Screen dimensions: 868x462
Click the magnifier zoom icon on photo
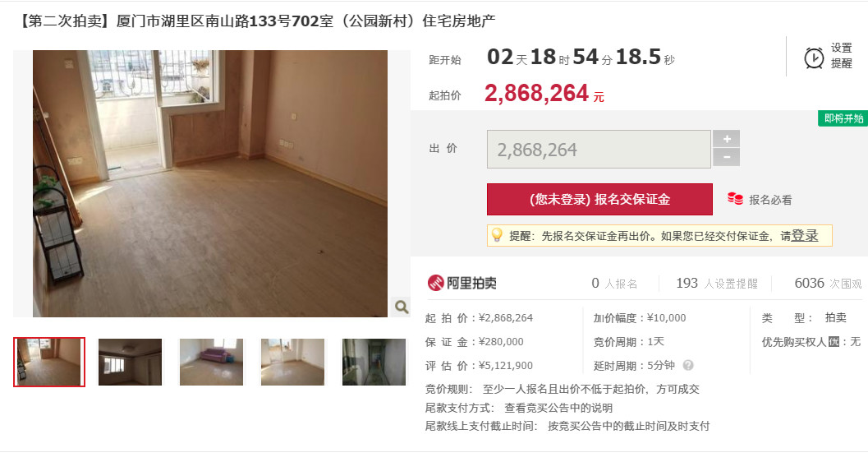pos(402,307)
